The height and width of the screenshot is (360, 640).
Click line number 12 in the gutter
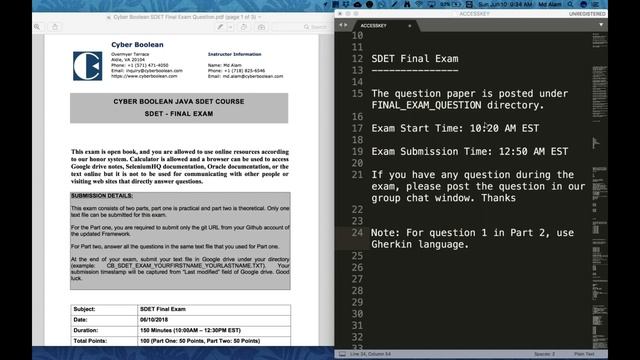click(x=357, y=59)
